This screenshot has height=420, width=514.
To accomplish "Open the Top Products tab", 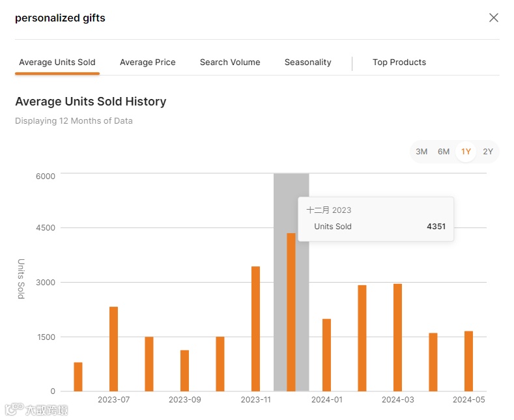I will pos(399,63).
